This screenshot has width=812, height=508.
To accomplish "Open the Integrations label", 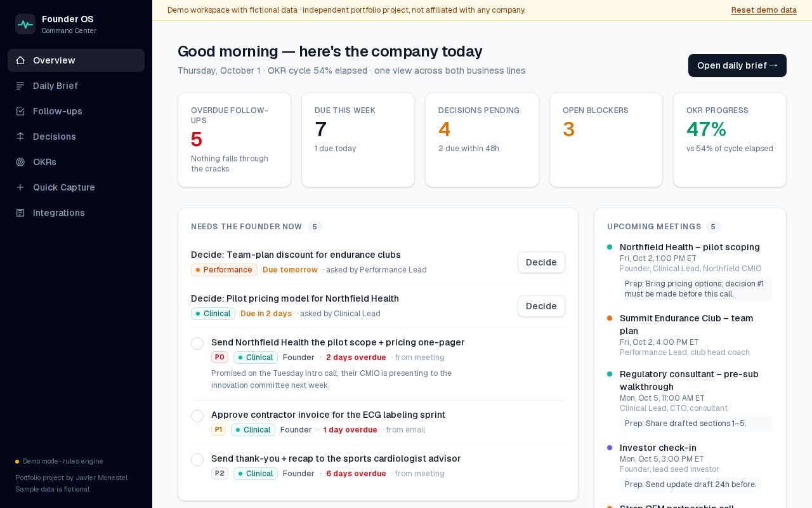I will tap(59, 213).
